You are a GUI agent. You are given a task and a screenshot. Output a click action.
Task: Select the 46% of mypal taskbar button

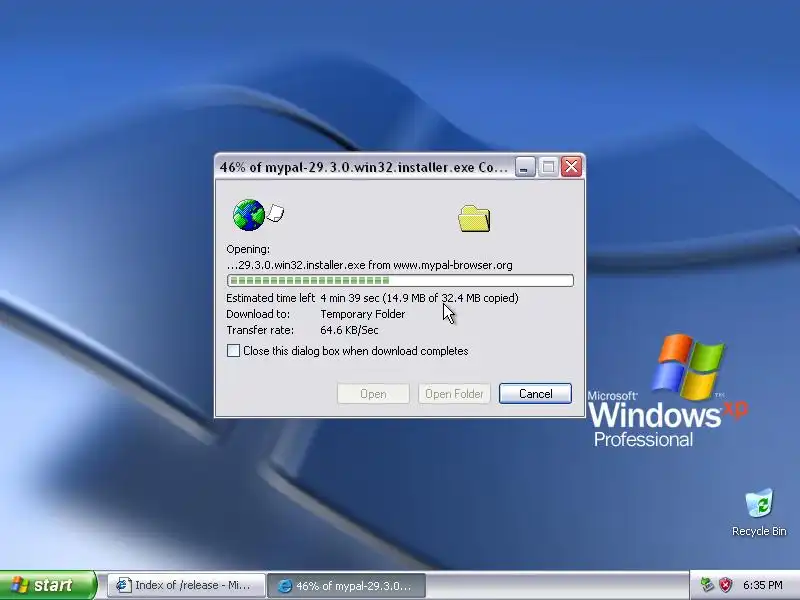346,585
